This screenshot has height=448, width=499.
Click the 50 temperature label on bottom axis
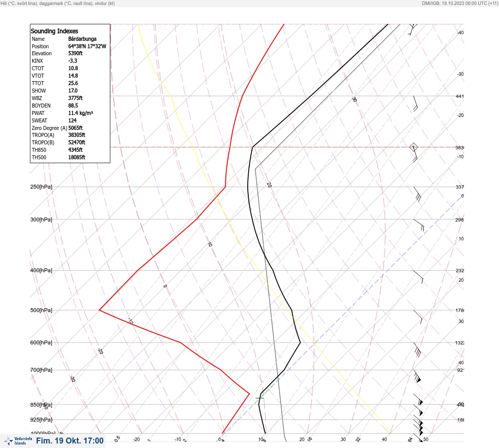(426, 440)
